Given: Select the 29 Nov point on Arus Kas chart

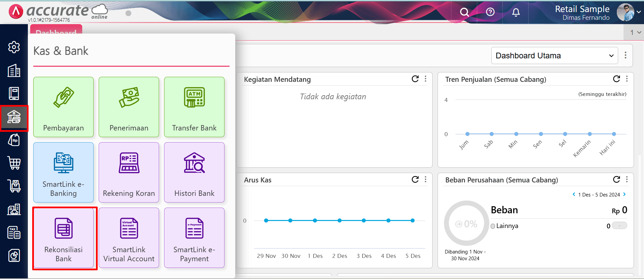Looking at the screenshot, I should 266,220.
